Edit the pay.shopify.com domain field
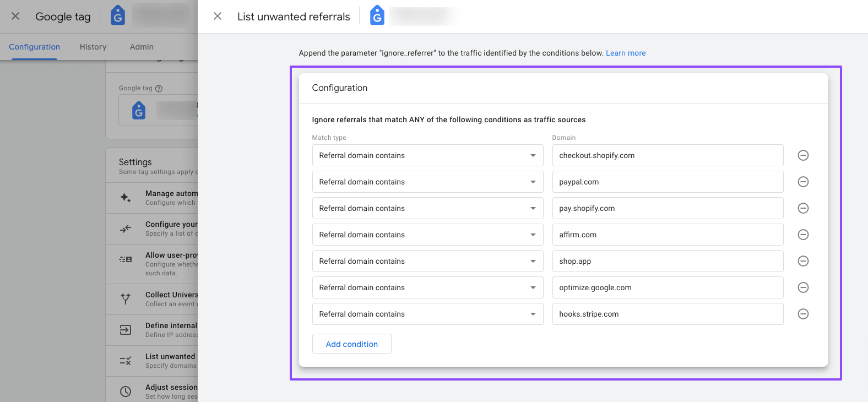This screenshot has height=402, width=868. pos(668,208)
